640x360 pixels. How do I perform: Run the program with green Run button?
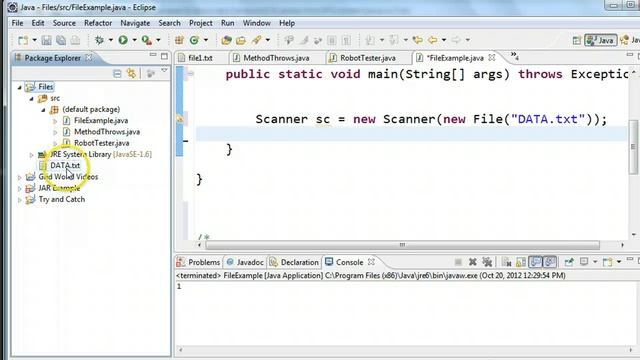tap(123, 40)
